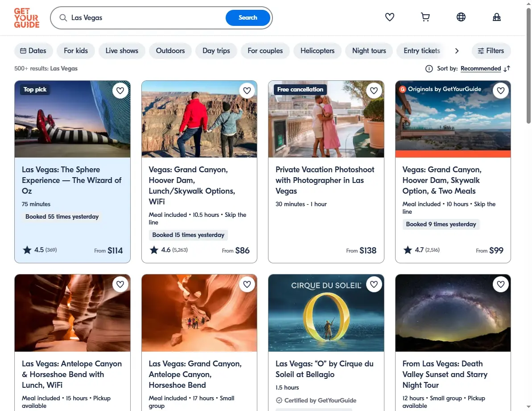Click the 'Free cancellation' badge

tap(300, 90)
